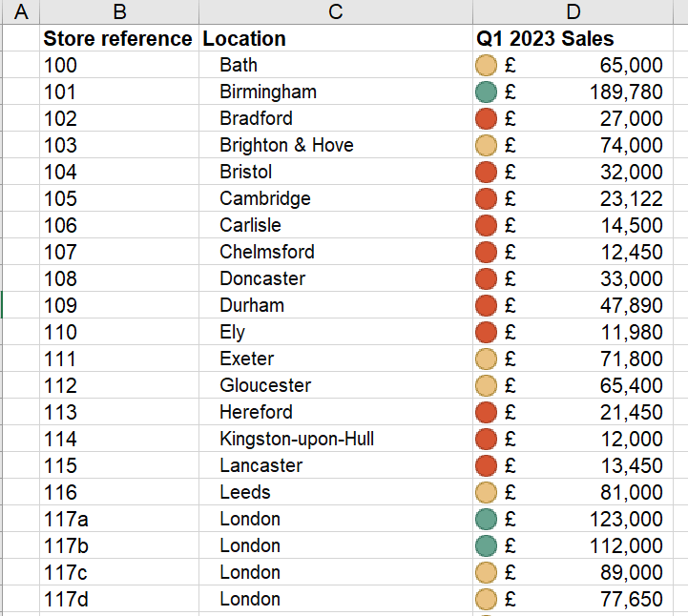Select the column B header

click(x=119, y=12)
